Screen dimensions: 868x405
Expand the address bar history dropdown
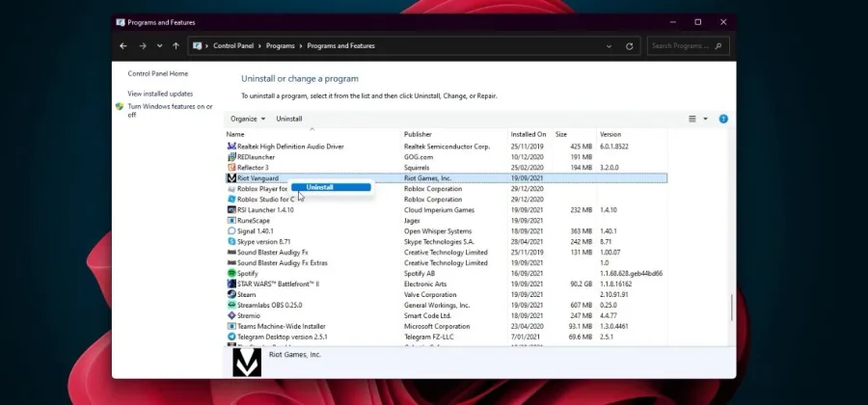click(609, 46)
